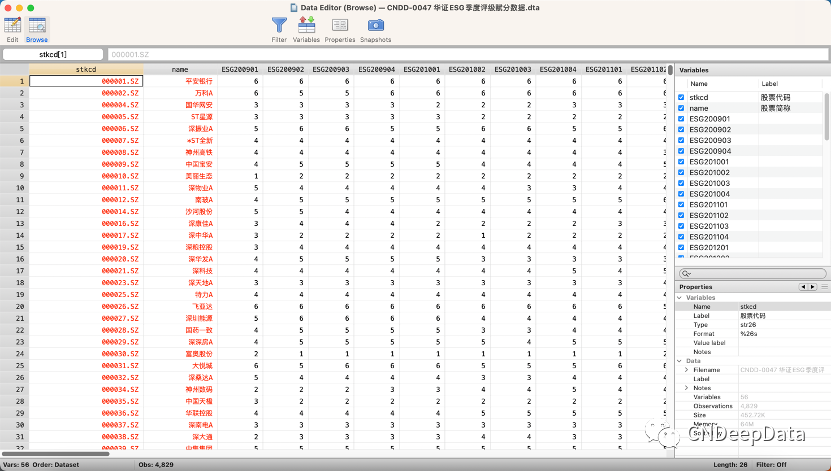Select the ESG200901 column header
This screenshot has height=472, width=832.
240,69
